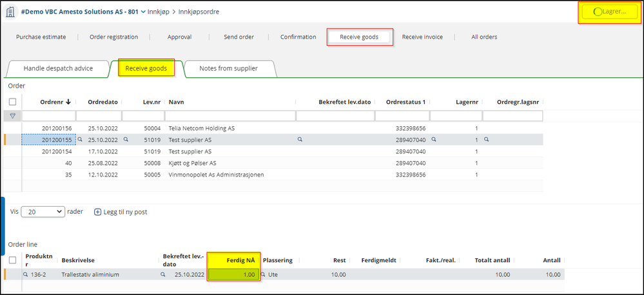This screenshot has width=644, height=295.
Task: Click order number cell 201200155
Action: (49, 140)
